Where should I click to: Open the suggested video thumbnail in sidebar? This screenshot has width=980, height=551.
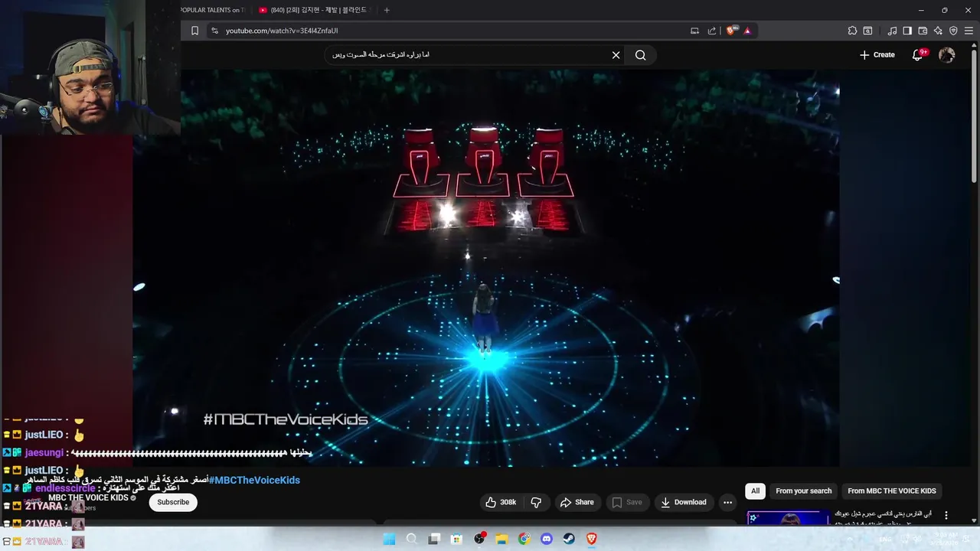(x=788, y=518)
